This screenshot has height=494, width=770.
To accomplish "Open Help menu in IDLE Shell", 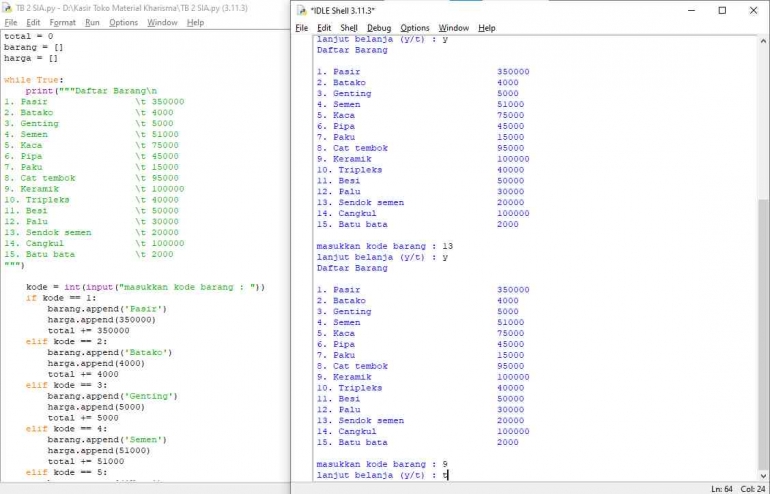I will 486,28.
